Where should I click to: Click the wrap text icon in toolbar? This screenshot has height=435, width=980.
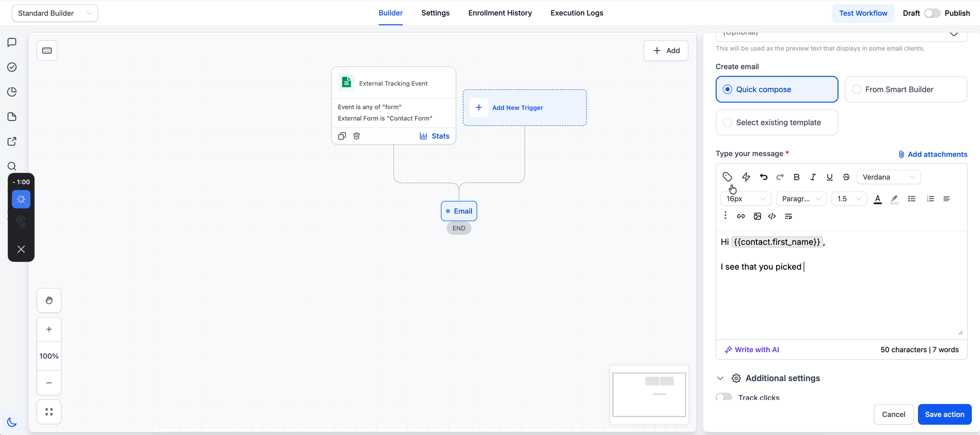click(x=788, y=216)
